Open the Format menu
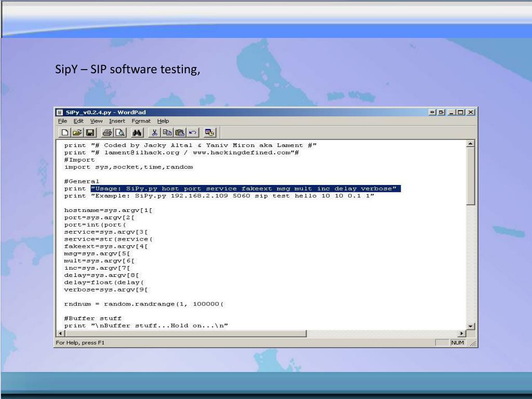The height and width of the screenshot is (399, 532). 141,121
